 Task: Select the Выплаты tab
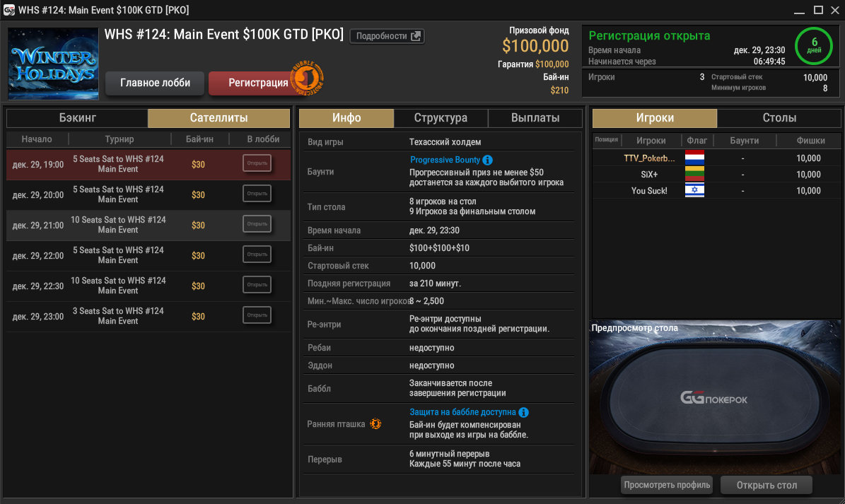pyautogui.click(x=535, y=118)
